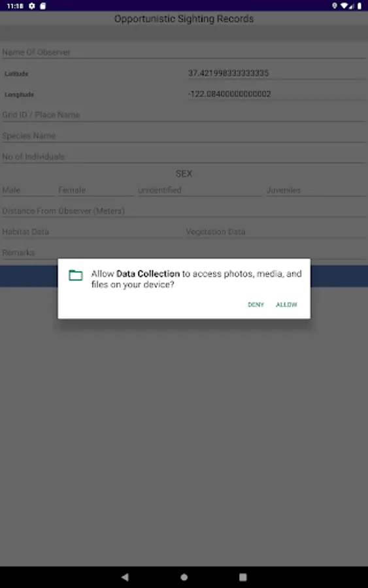Select the Longitude value field
Screen dimensions: 368x588
tap(276, 94)
